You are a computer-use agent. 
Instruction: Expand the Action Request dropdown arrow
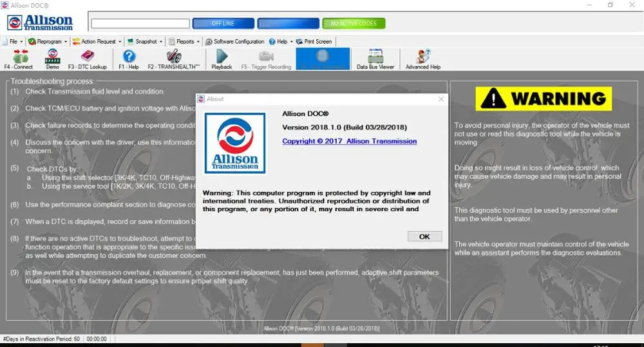click(x=120, y=41)
